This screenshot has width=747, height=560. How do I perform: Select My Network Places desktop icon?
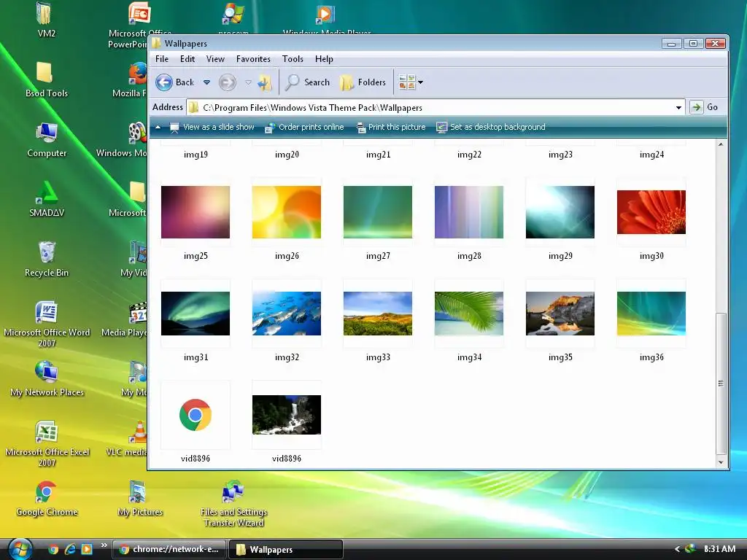pos(46,379)
